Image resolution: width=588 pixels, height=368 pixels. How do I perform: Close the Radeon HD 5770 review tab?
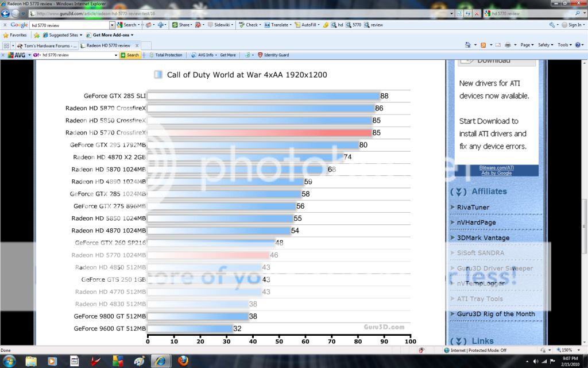click(137, 45)
